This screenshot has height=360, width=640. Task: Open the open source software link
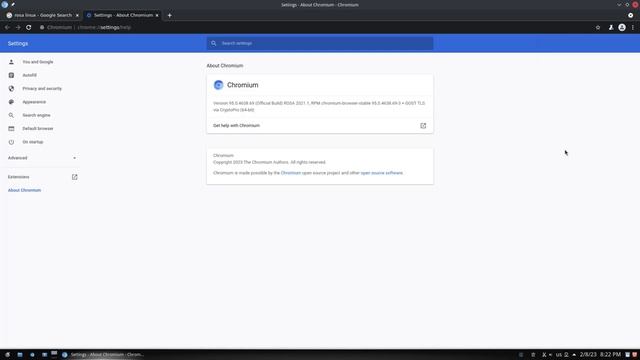(382, 173)
